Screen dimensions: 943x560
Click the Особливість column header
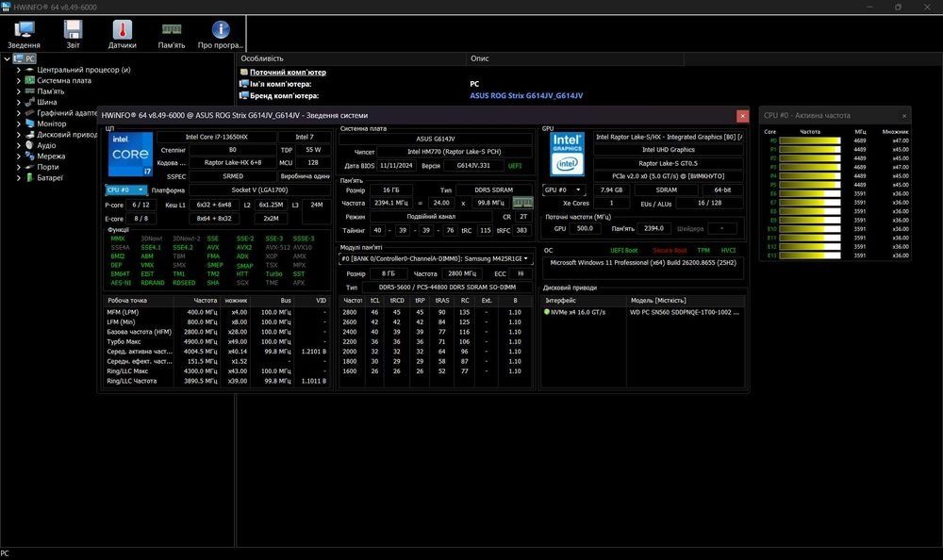pos(351,58)
